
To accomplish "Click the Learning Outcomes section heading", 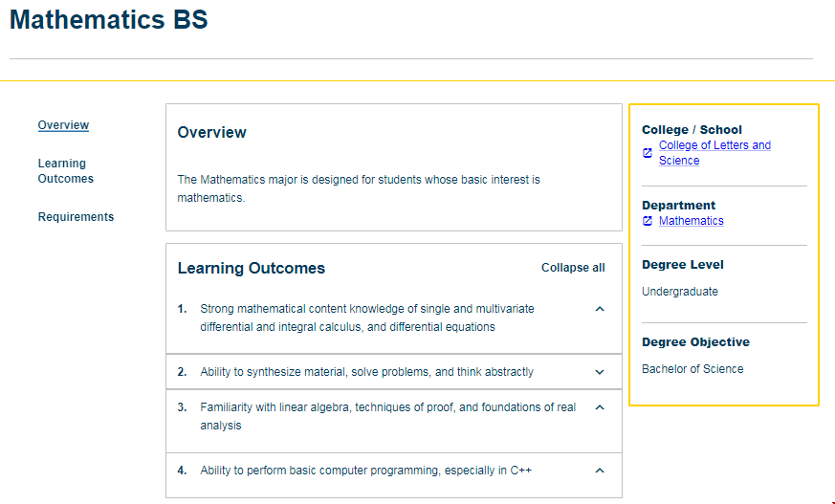I will point(252,269).
